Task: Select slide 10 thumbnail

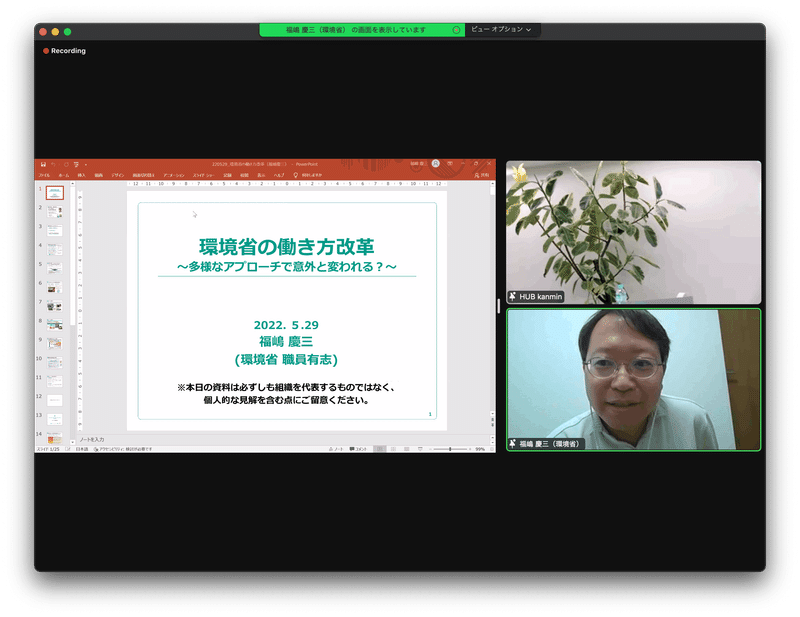Action: tap(55, 362)
